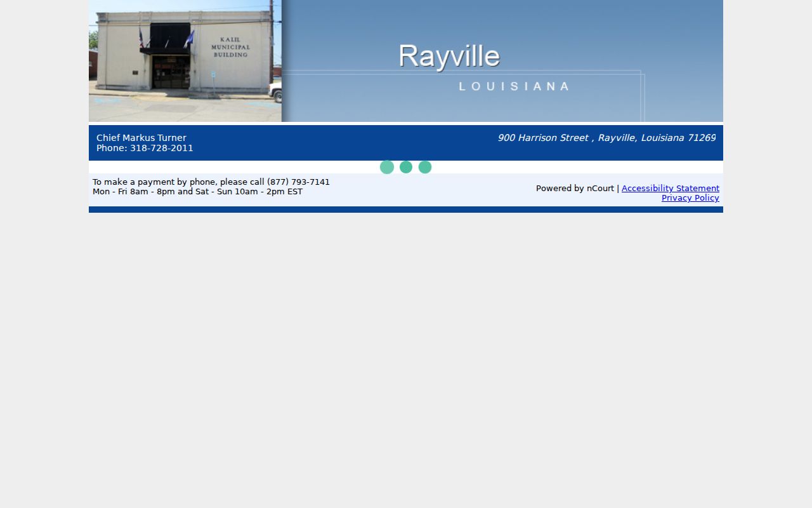Click the Mon - Fri 8am - 8pm hours line

(197, 192)
